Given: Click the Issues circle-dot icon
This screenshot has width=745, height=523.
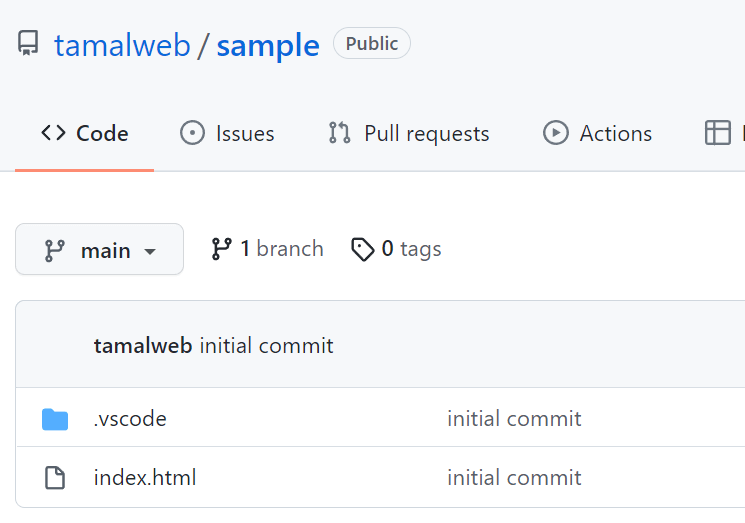Looking at the screenshot, I should pos(192,133).
